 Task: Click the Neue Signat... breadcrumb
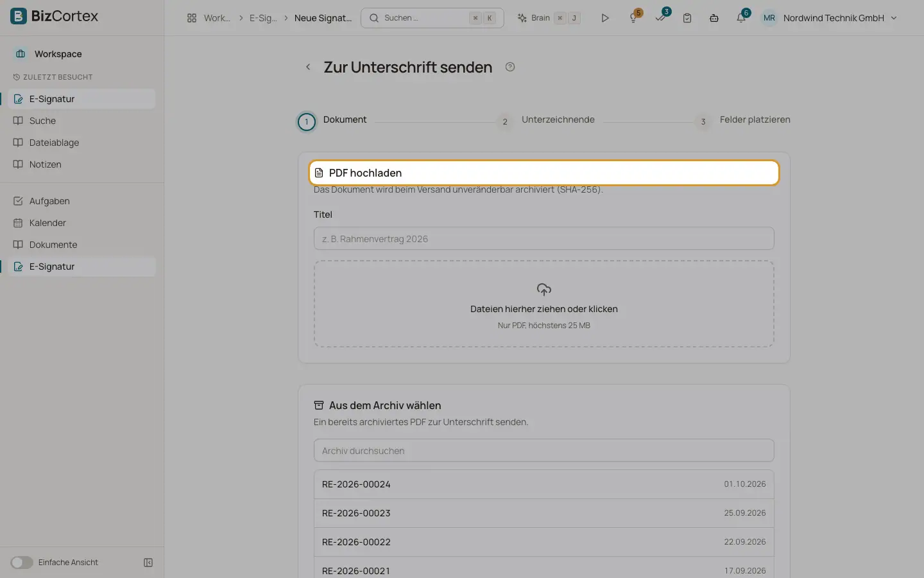coord(323,18)
